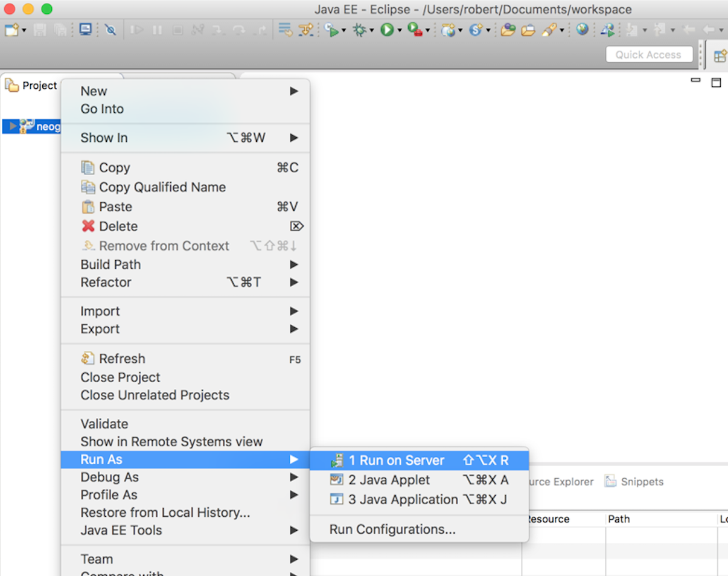Click the Open Perspective icon
Viewport: 728px width, 576px height.
720,56
